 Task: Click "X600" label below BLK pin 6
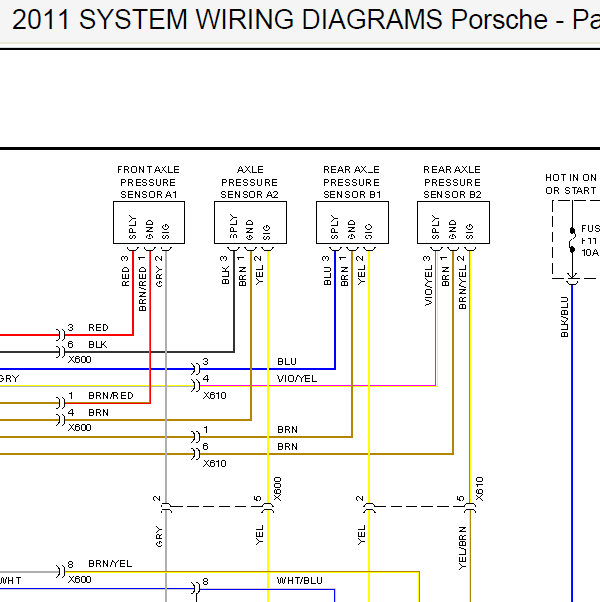tap(79, 360)
